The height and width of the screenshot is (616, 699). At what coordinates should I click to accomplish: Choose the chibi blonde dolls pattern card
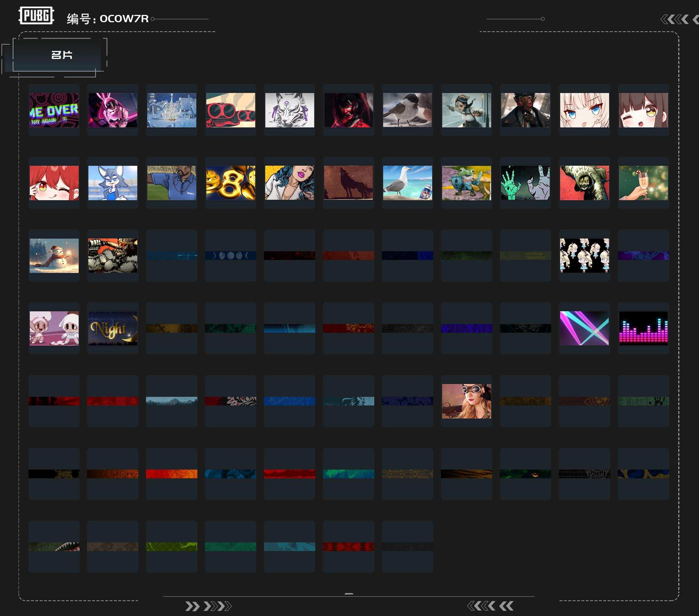585,255
